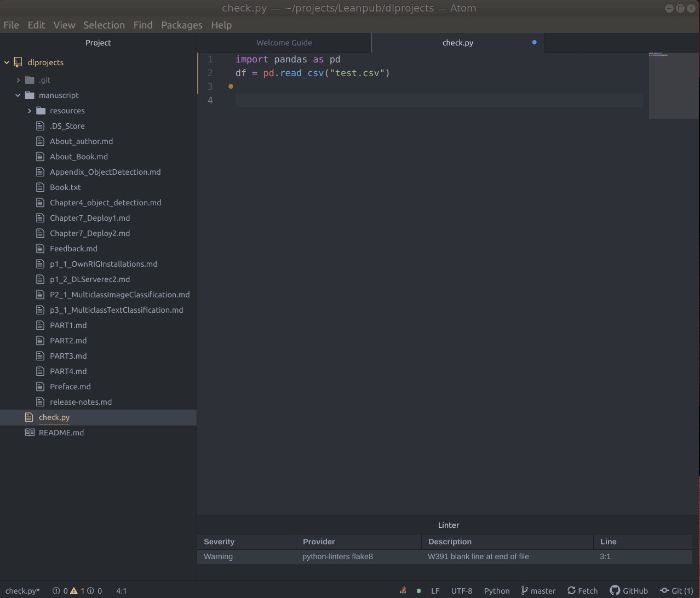700x598 pixels.
Task: Open the File menu
Action: pyautogui.click(x=11, y=25)
